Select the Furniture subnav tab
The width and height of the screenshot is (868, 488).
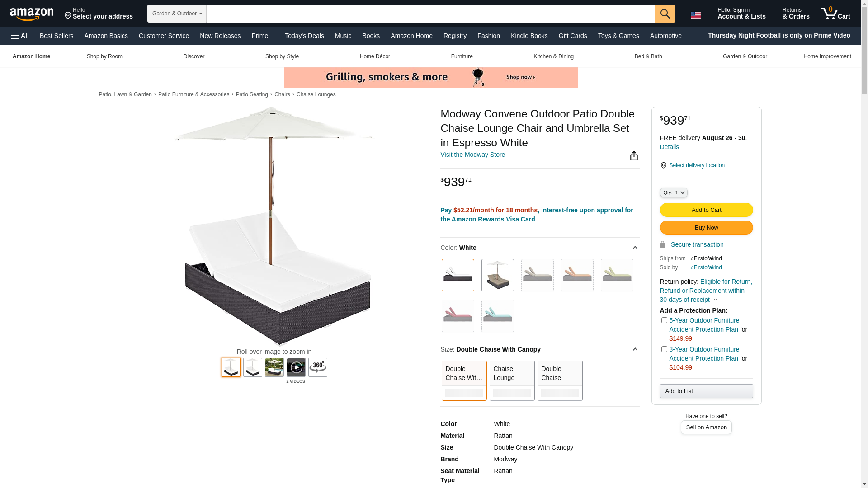[462, 56]
